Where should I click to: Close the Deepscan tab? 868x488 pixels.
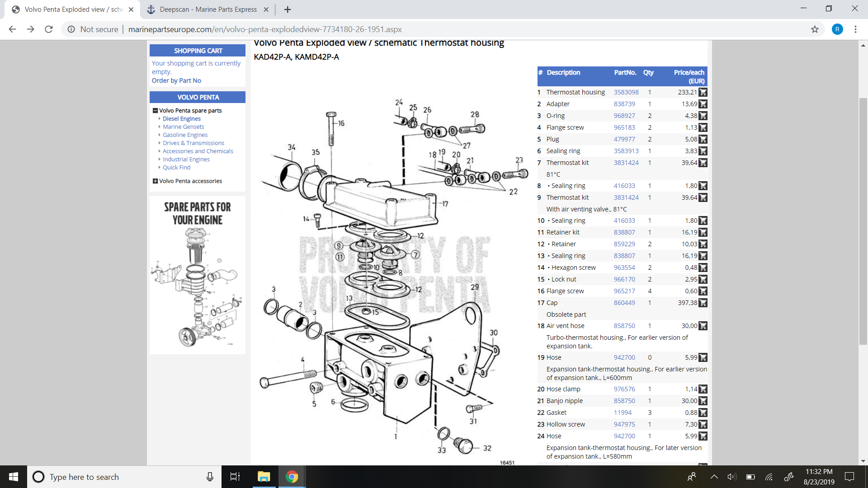[x=266, y=9]
